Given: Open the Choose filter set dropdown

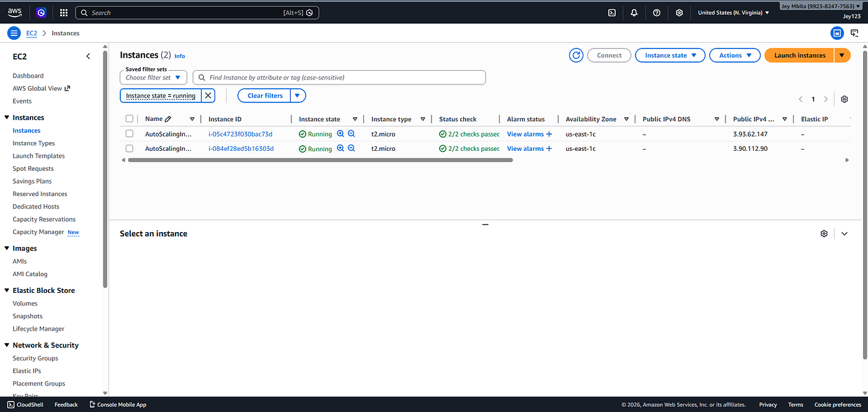Looking at the screenshot, I should [x=153, y=78].
